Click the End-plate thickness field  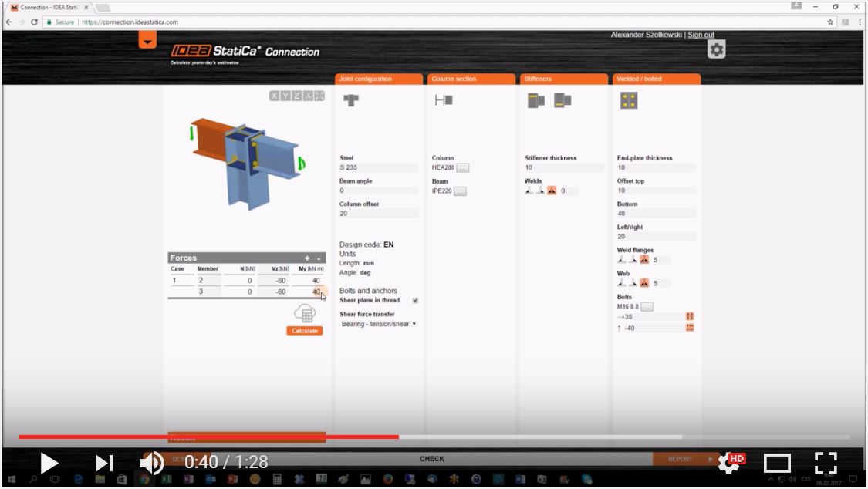pyautogui.click(x=657, y=167)
